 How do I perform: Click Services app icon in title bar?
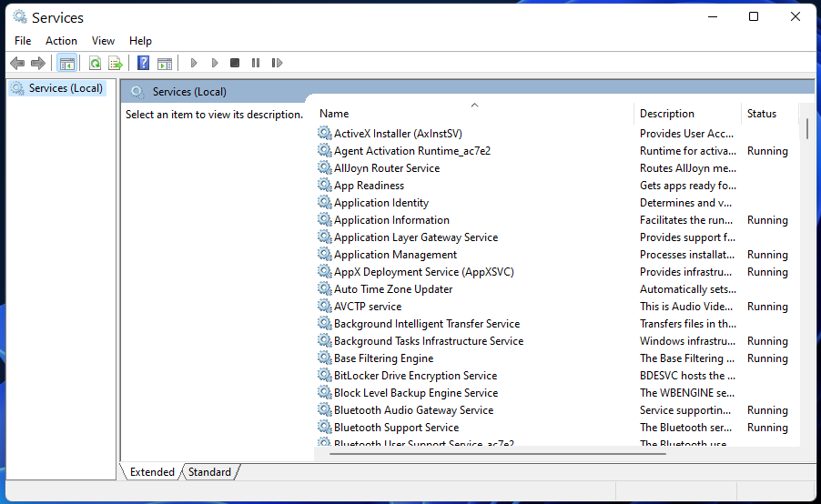[x=20, y=16]
